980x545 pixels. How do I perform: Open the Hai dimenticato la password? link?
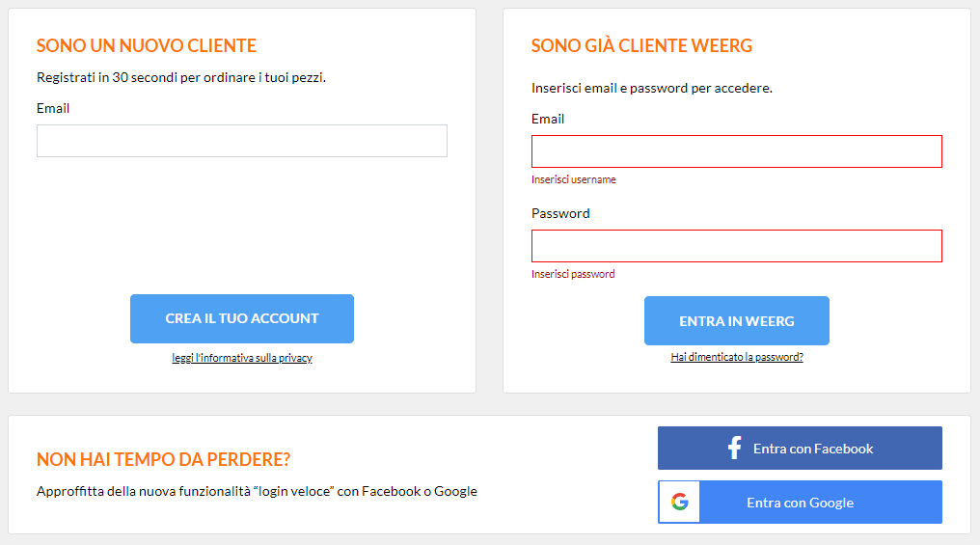(737, 357)
